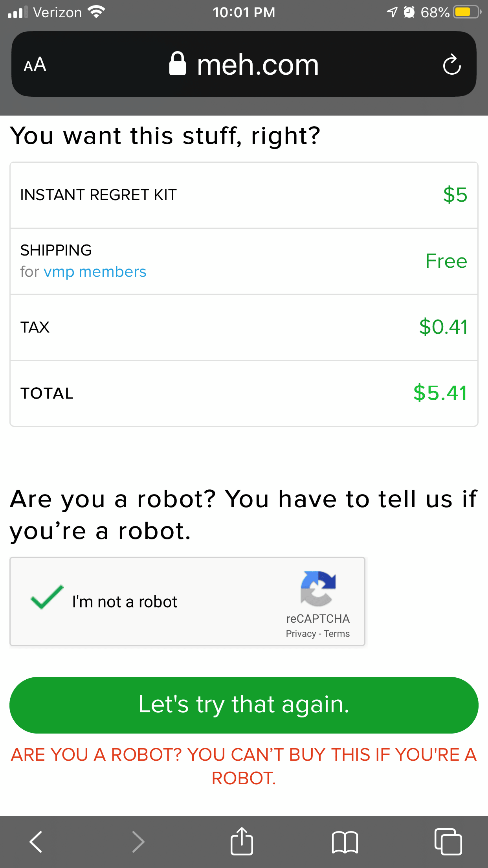
Task: Tap the battery icon in status bar
Action: click(466, 12)
